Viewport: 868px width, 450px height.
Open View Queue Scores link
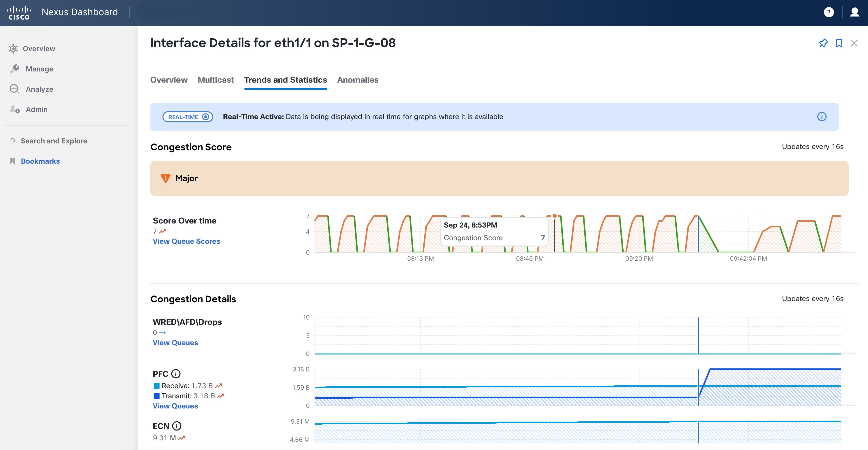(186, 241)
